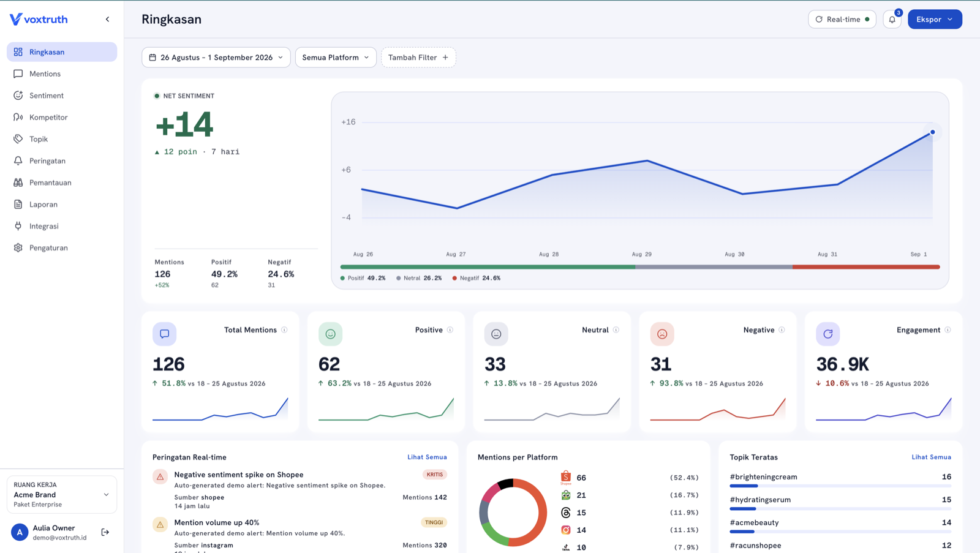This screenshot has height=553, width=980.
Task: Open the Negative sentiment spike on Shopee alert
Action: tap(300, 490)
